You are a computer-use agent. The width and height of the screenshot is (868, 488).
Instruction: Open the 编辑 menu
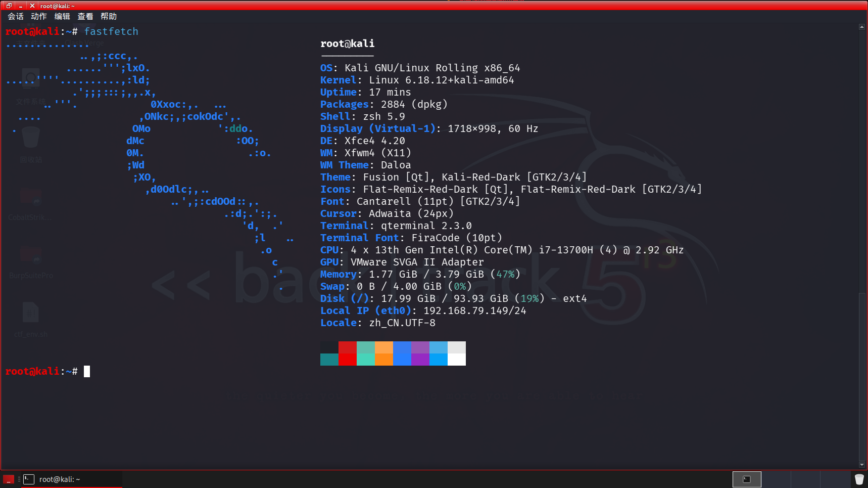click(62, 16)
